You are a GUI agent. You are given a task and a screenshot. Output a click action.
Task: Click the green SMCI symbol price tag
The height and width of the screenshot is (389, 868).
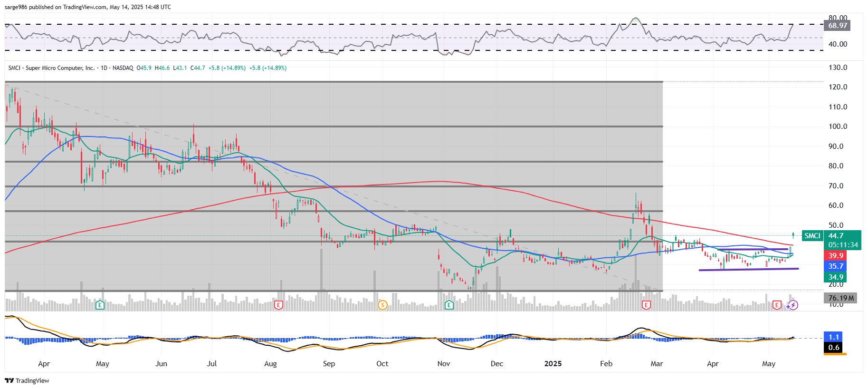(x=812, y=236)
